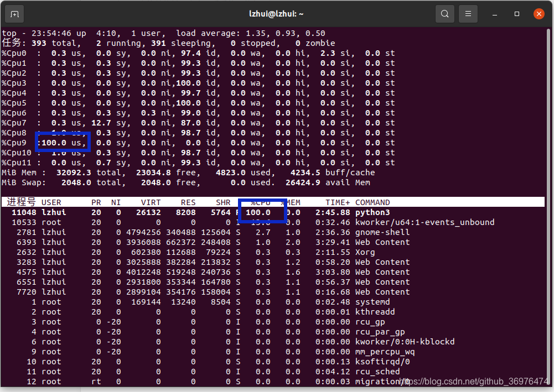Click the TIME+ column header

pos(338,202)
